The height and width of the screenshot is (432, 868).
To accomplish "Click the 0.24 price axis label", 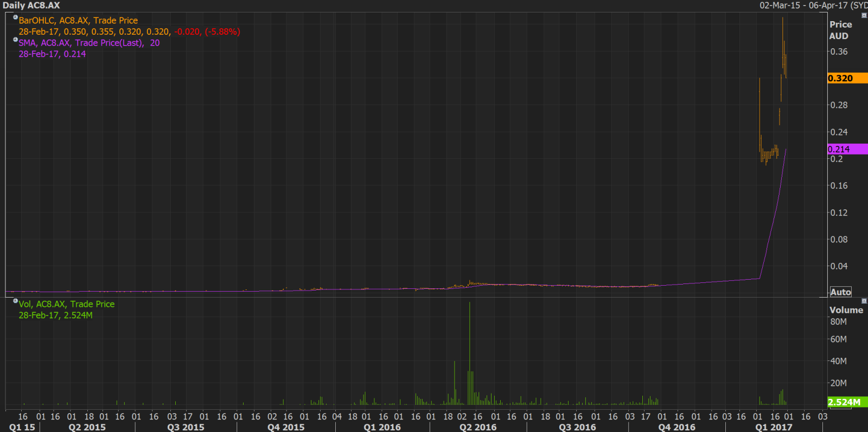I will click(x=839, y=132).
